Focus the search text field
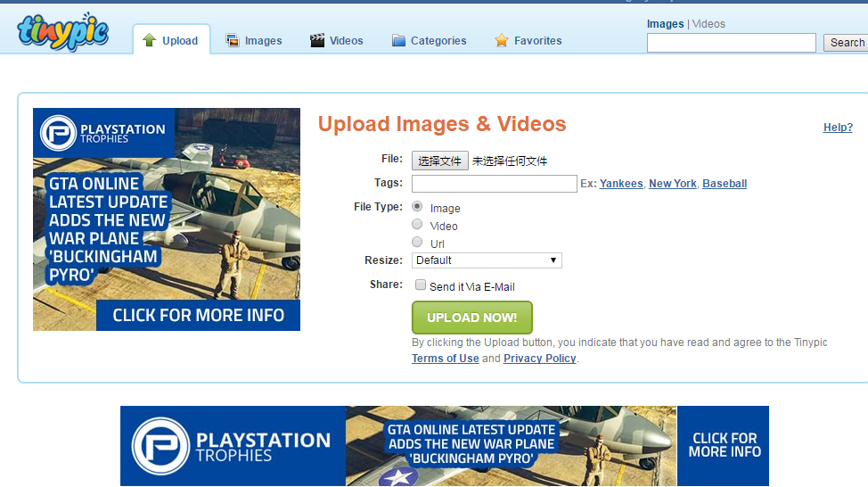The image size is (868, 487). click(732, 43)
